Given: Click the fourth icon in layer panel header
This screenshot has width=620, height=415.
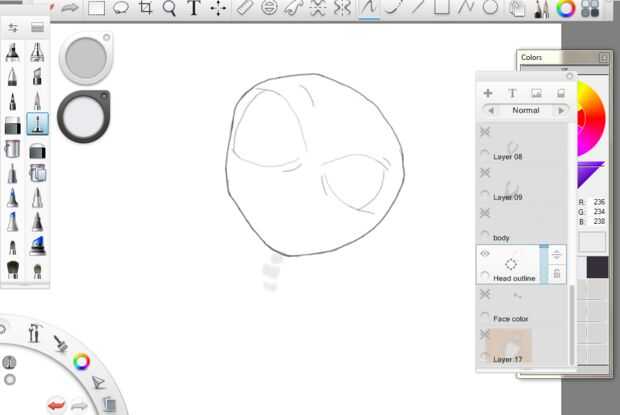Looking at the screenshot, I should point(561,93).
